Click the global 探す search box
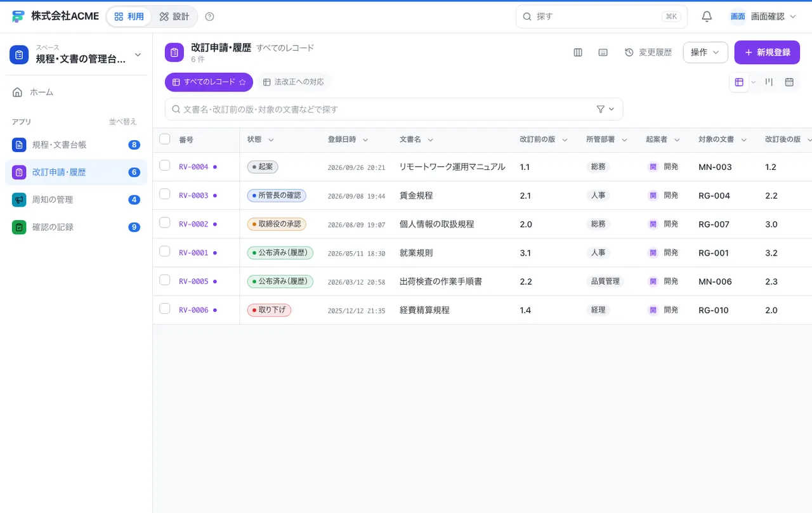Screen dimensions: 812x513 point(601,16)
